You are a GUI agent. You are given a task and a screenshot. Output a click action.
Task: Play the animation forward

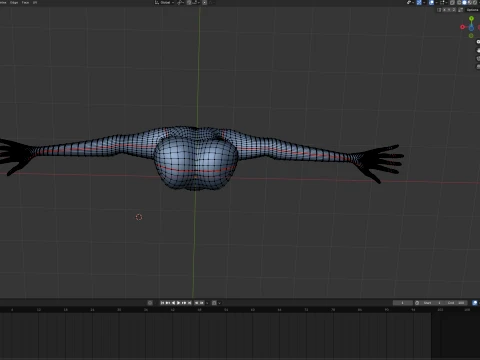coord(178,303)
